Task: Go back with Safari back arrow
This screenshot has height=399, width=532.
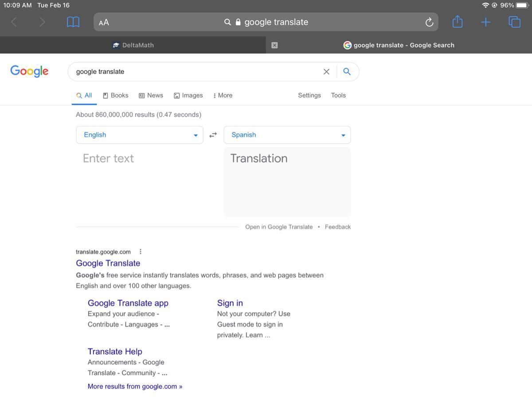Action: (x=14, y=22)
